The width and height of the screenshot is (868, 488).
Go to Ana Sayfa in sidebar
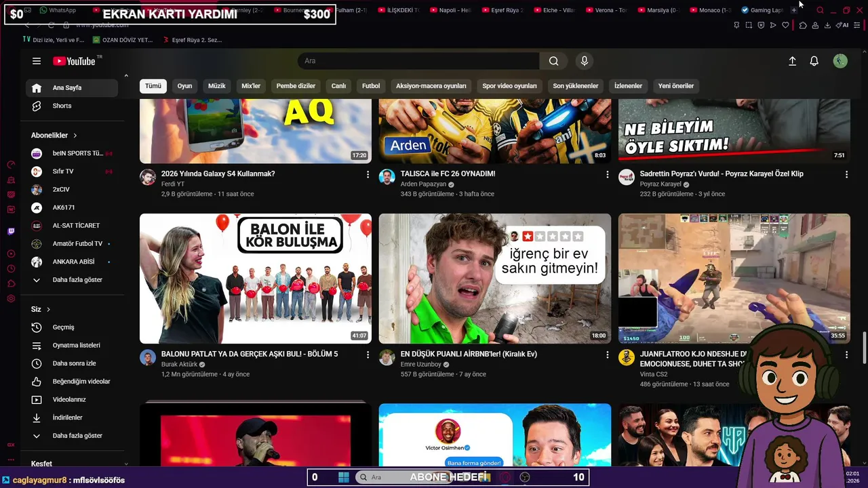(x=72, y=87)
